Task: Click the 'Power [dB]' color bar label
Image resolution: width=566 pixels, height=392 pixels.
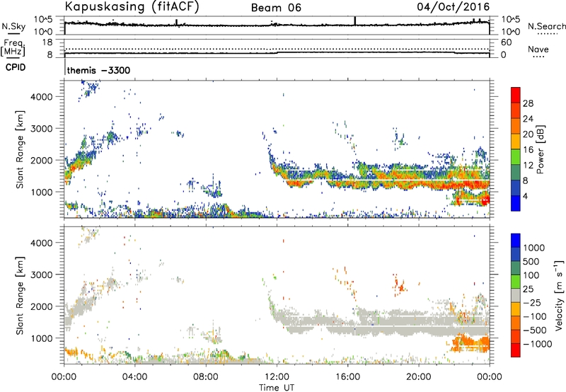Action: [x=541, y=149]
